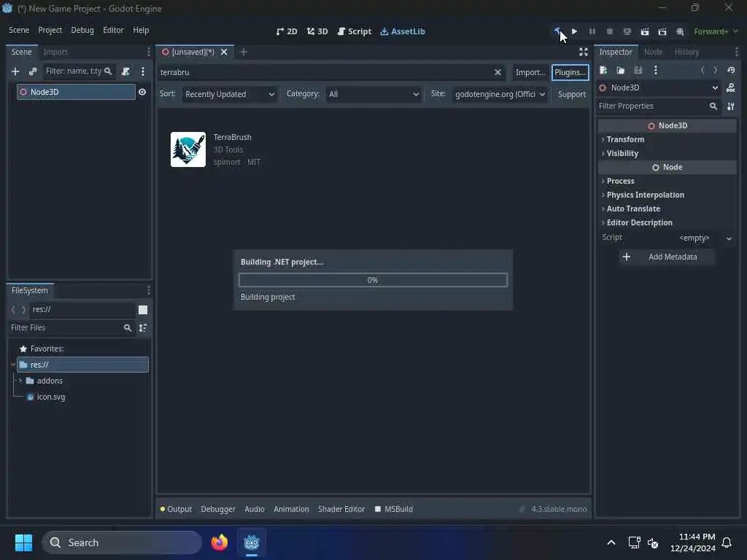This screenshot has width=747, height=560.
Task: Open the Category dropdown
Action: [373, 94]
